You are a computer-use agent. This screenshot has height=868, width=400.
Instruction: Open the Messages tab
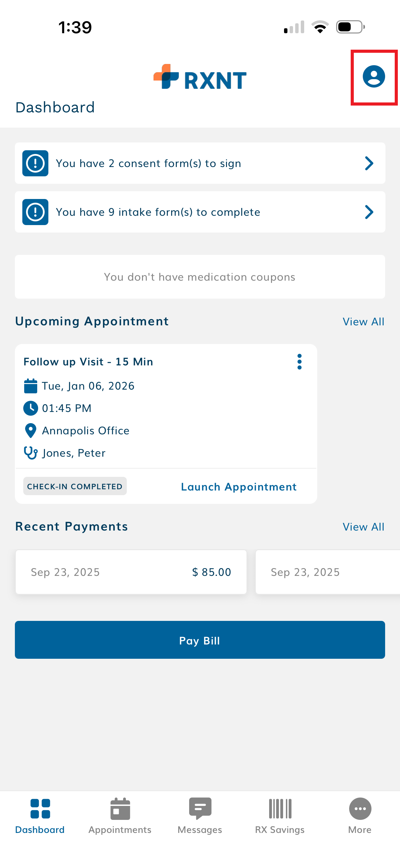[200, 816]
